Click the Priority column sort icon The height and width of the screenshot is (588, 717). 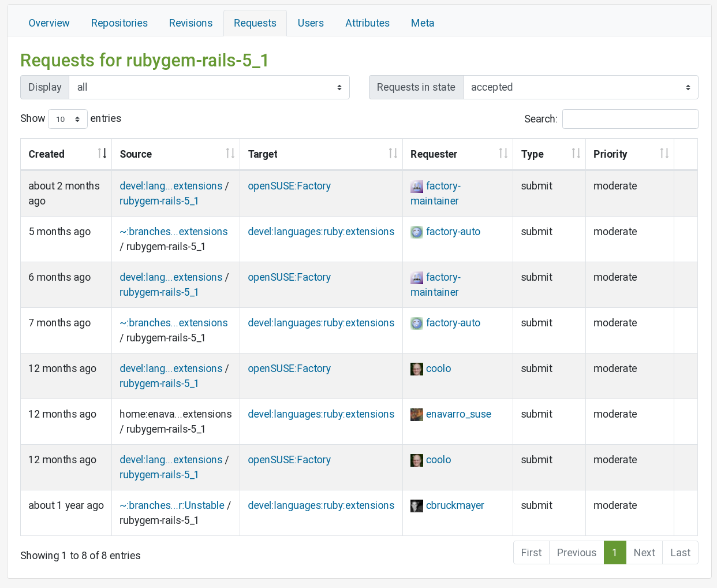pyautogui.click(x=663, y=154)
